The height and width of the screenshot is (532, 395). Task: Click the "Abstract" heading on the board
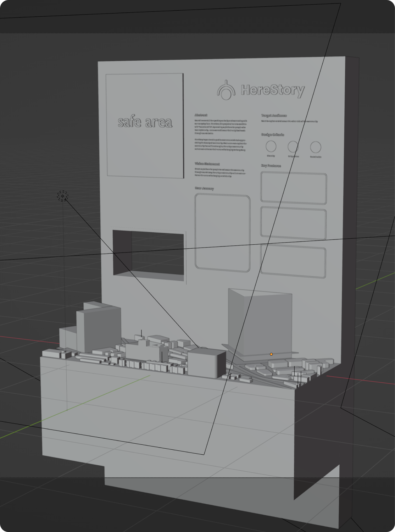tap(201, 115)
